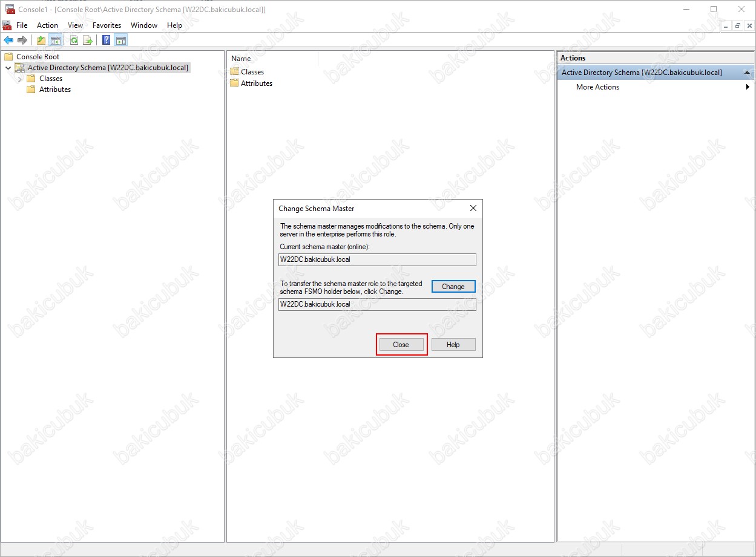Click the Console Root folder icon in tree
The image size is (756, 557).
click(8, 56)
